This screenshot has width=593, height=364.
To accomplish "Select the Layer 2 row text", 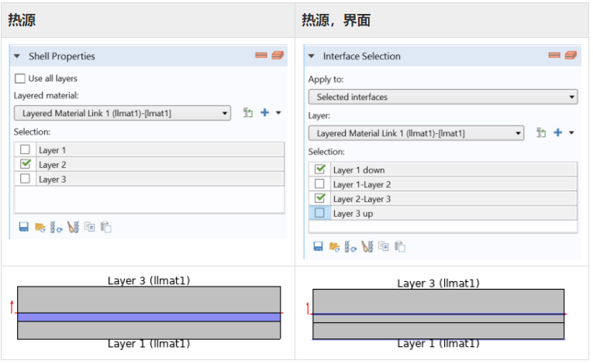I will click(x=52, y=165).
